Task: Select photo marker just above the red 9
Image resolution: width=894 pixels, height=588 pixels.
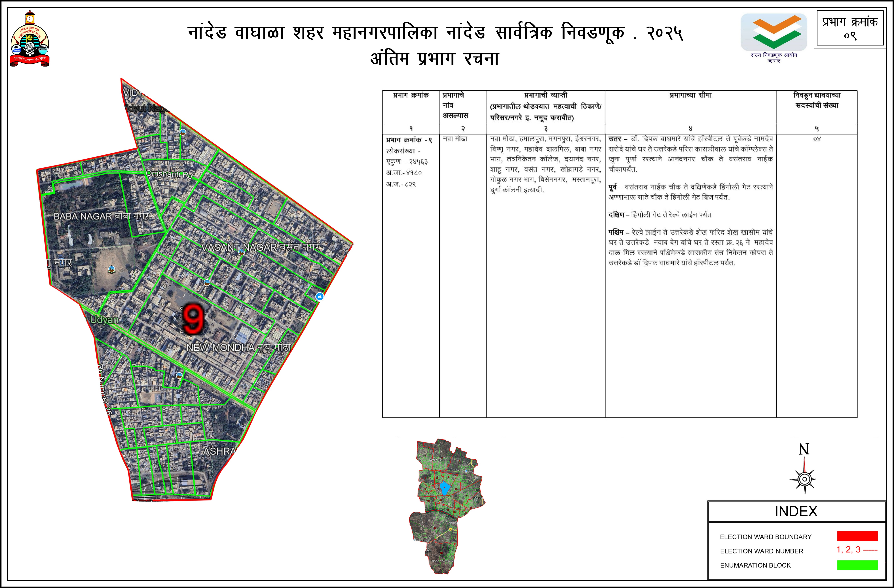Action: pyautogui.click(x=207, y=282)
